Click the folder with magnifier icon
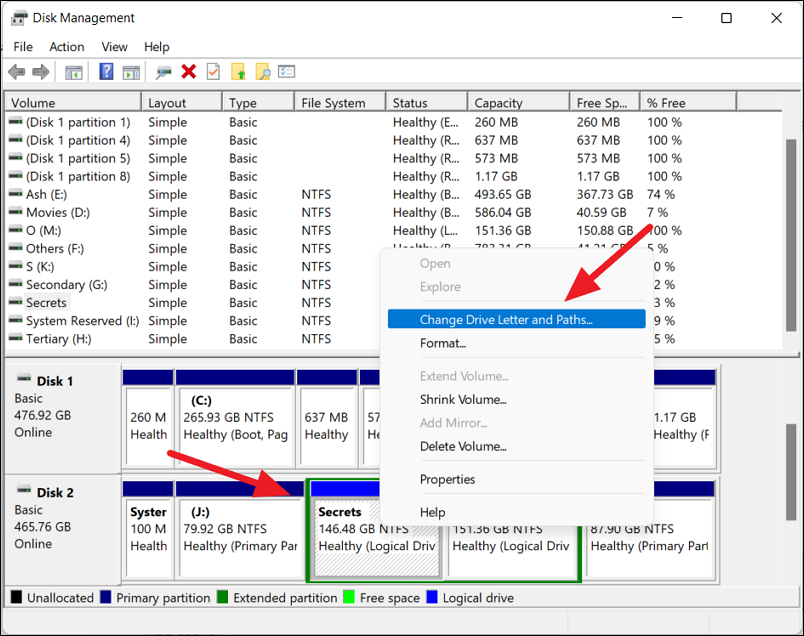The height and width of the screenshot is (636, 804). tap(263, 72)
